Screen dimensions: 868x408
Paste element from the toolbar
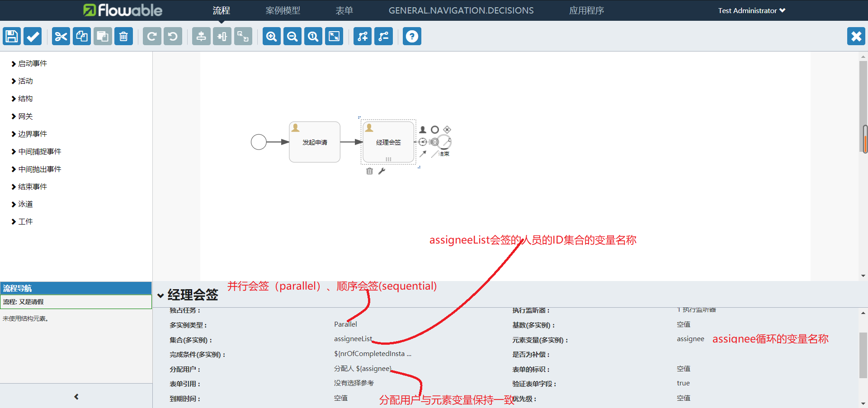103,36
